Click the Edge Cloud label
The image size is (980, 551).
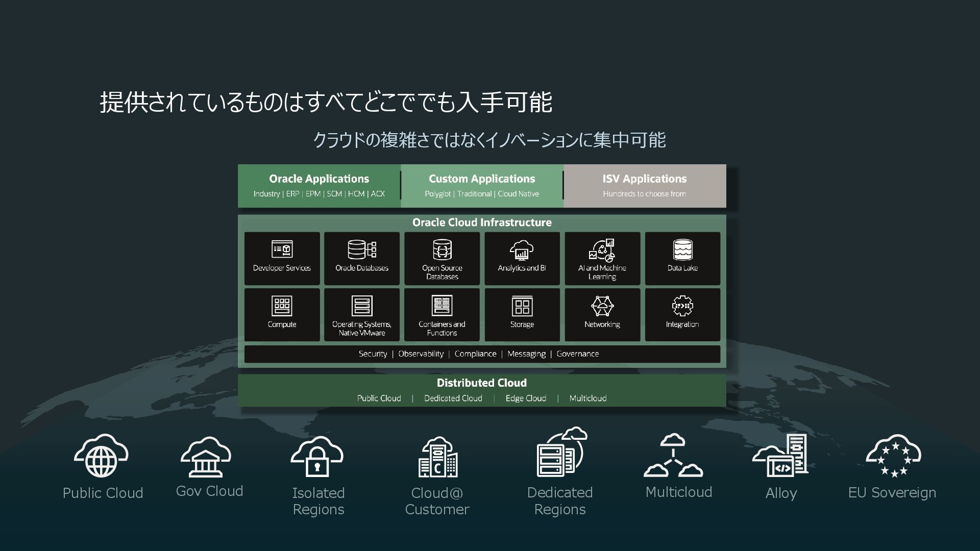click(x=526, y=398)
